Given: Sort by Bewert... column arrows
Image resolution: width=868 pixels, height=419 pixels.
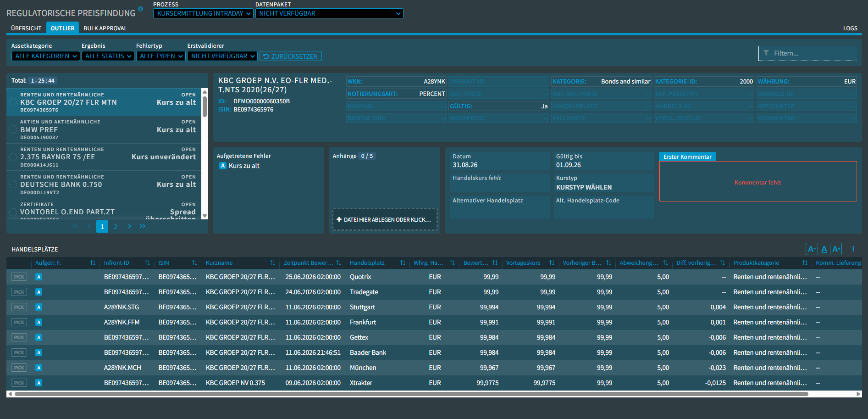Looking at the screenshot, I should tap(495, 263).
